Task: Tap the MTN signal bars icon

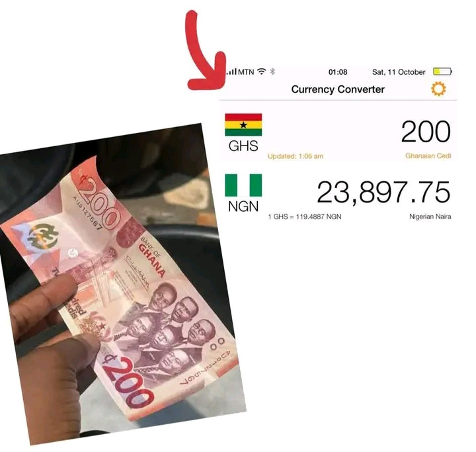Action: point(231,71)
